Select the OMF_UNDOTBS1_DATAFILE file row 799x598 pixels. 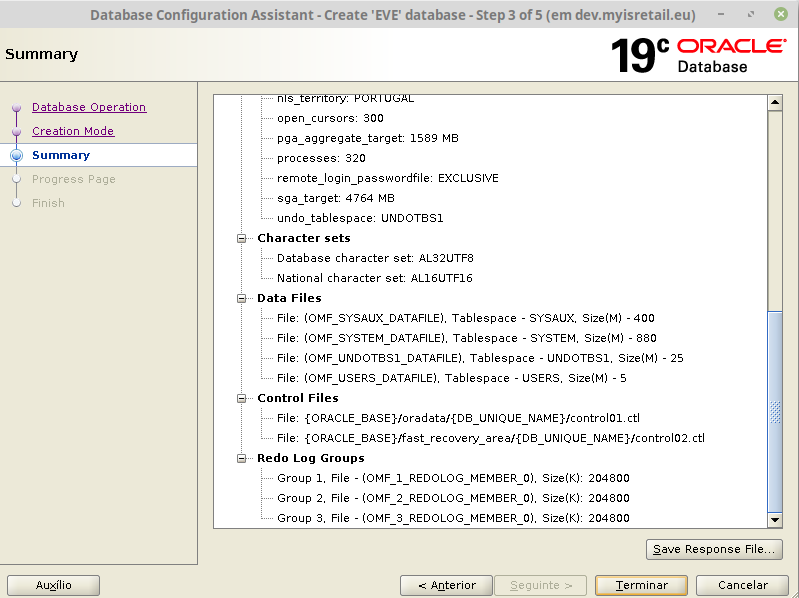(x=480, y=358)
